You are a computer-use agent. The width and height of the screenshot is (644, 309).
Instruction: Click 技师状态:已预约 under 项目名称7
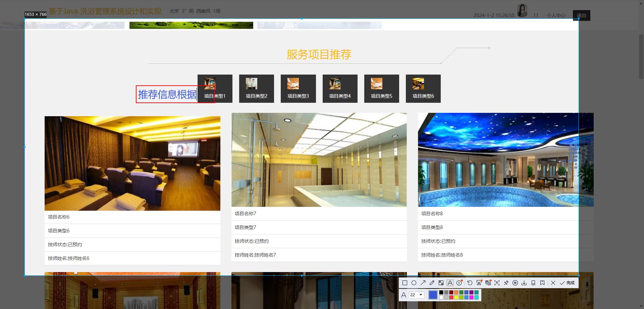coord(252,241)
